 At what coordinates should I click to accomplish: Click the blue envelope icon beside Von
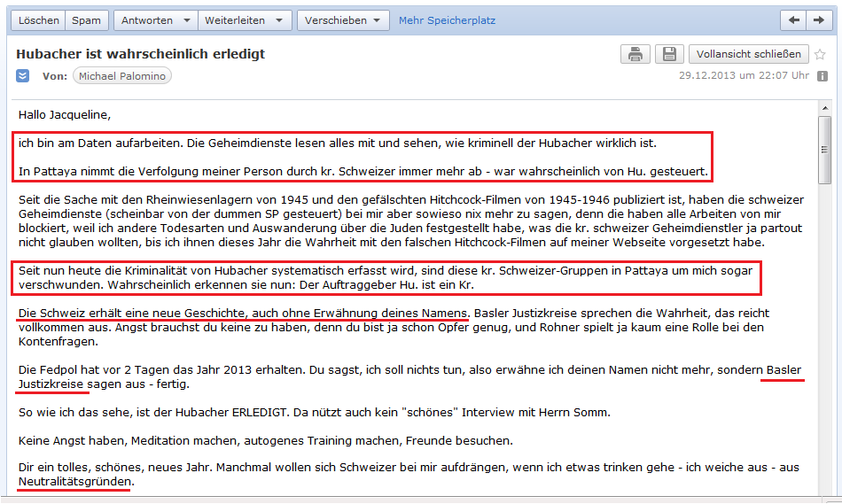point(22,75)
